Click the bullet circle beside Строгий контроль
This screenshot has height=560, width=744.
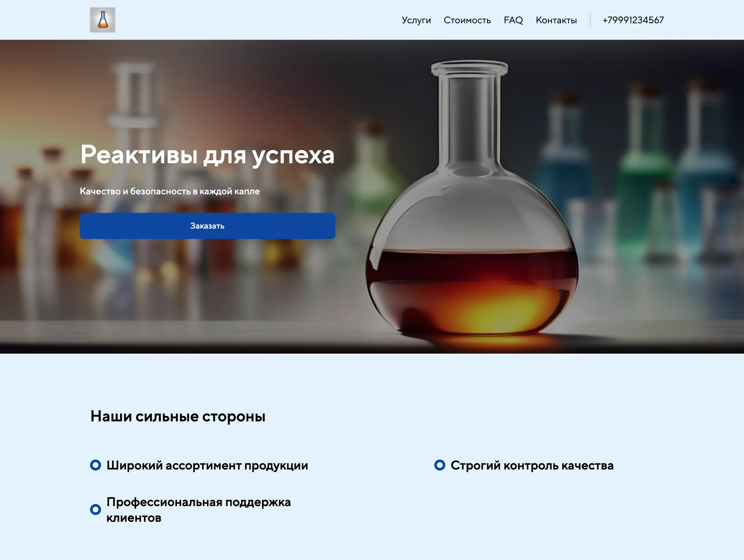[440, 465]
